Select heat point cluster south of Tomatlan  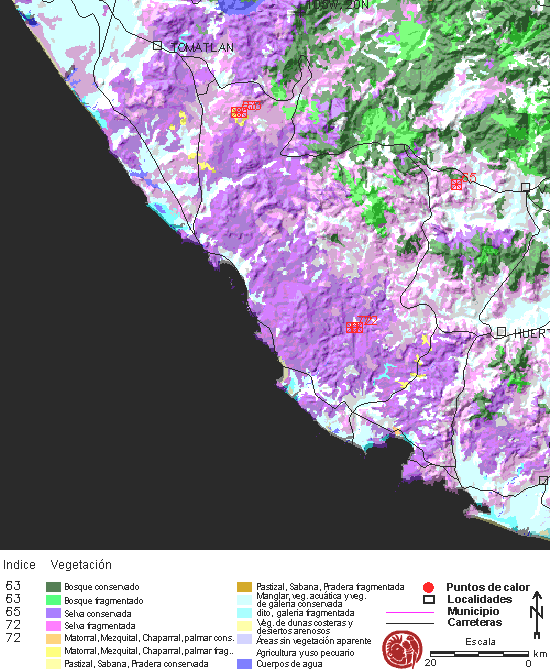[x=239, y=112]
